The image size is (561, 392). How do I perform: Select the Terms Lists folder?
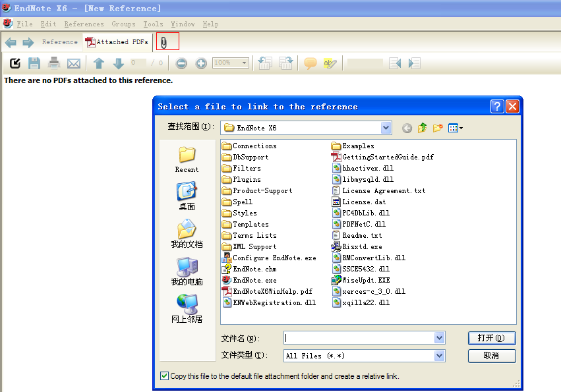coord(249,236)
